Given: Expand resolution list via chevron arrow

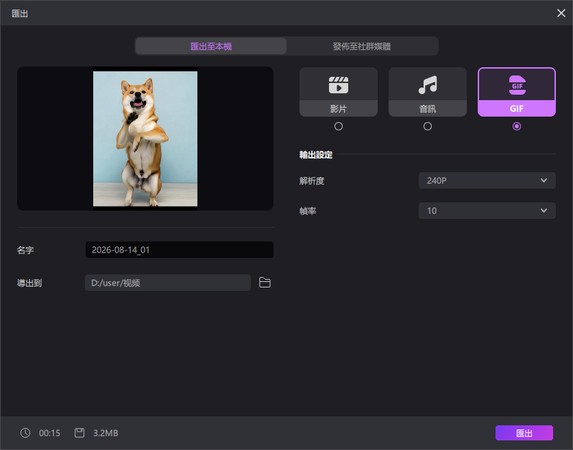Looking at the screenshot, I should tap(544, 181).
